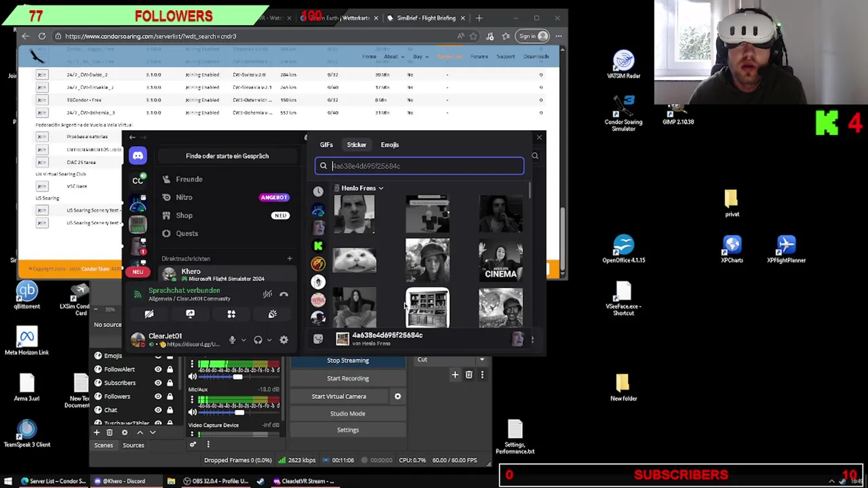Viewport: 868px width, 488px height.
Task: Open transition options three-dot menu
Action: pyautogui.click(x=482, y=374)
